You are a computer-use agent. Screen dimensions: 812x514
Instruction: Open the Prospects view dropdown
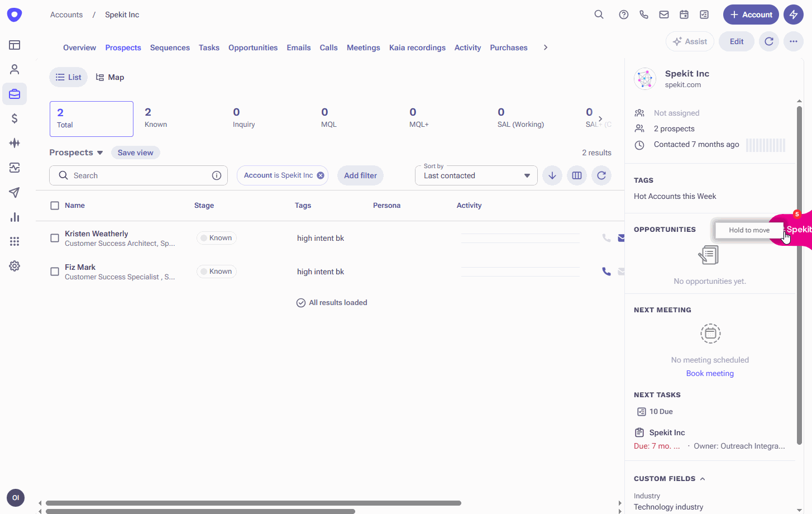76,153
